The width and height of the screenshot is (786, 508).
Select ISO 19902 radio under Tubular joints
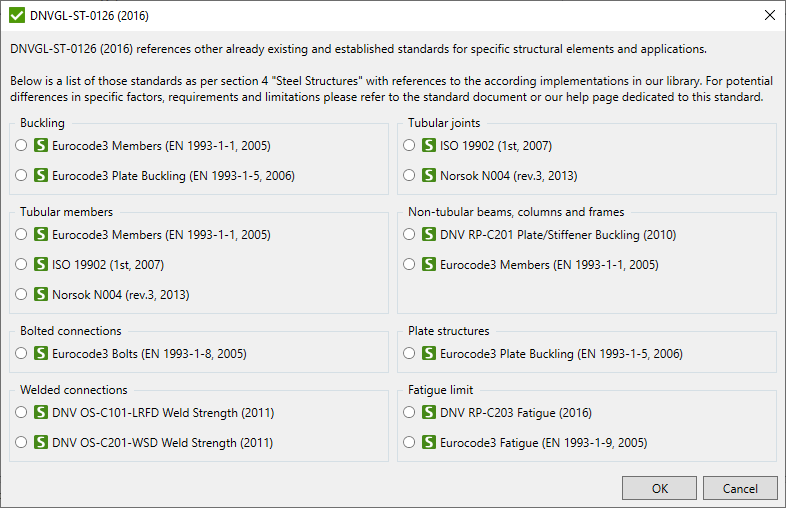(x=410, y=146)
